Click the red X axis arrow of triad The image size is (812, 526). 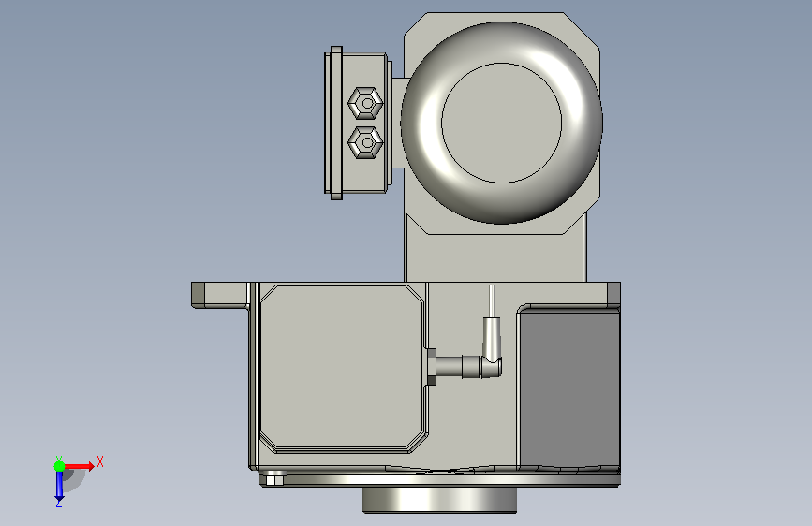(79, 466)
